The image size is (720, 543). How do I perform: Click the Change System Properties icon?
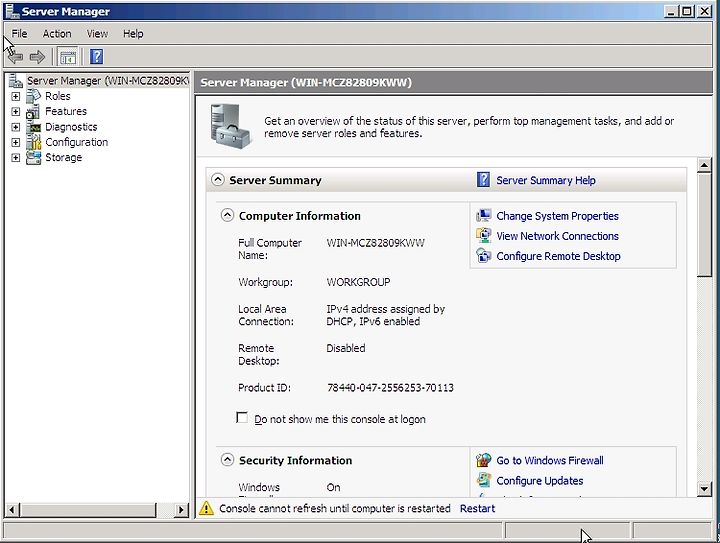(484, 215)
